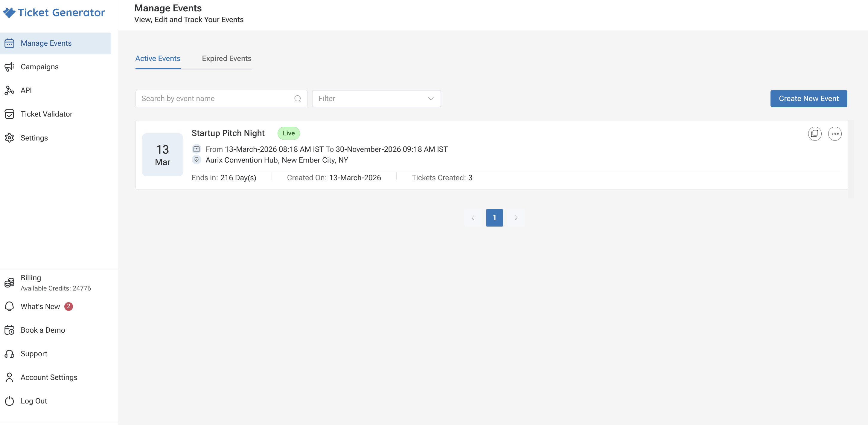Image resolution: width=868 pixels, height=425 pixels.
Task: Open the What's New link
Action: (x=40, y=306)
